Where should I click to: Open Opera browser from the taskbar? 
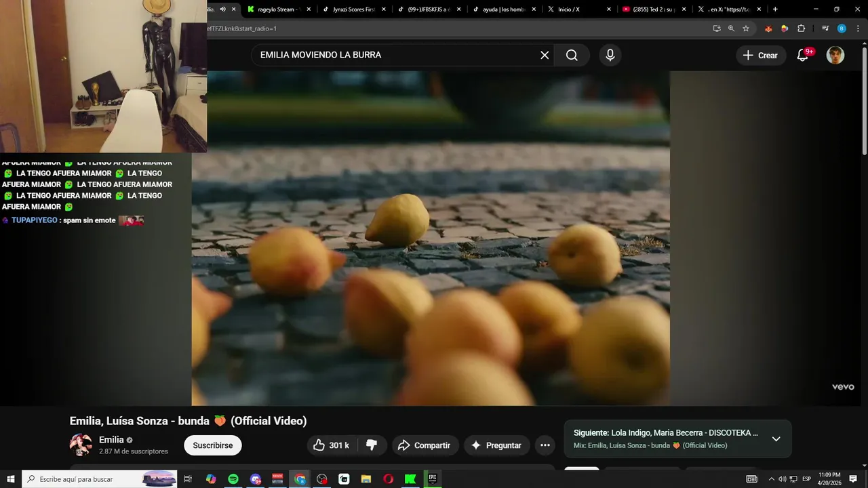388,479
